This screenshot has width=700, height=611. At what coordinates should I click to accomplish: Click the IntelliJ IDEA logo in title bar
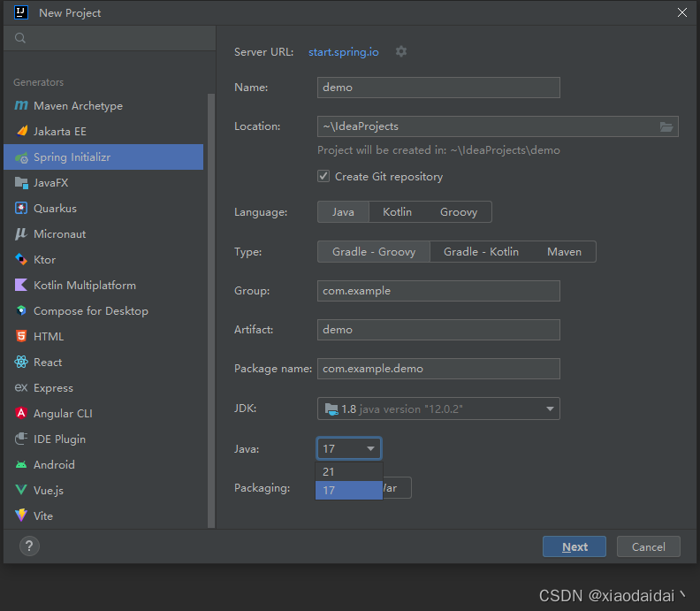tap(21, 12)
